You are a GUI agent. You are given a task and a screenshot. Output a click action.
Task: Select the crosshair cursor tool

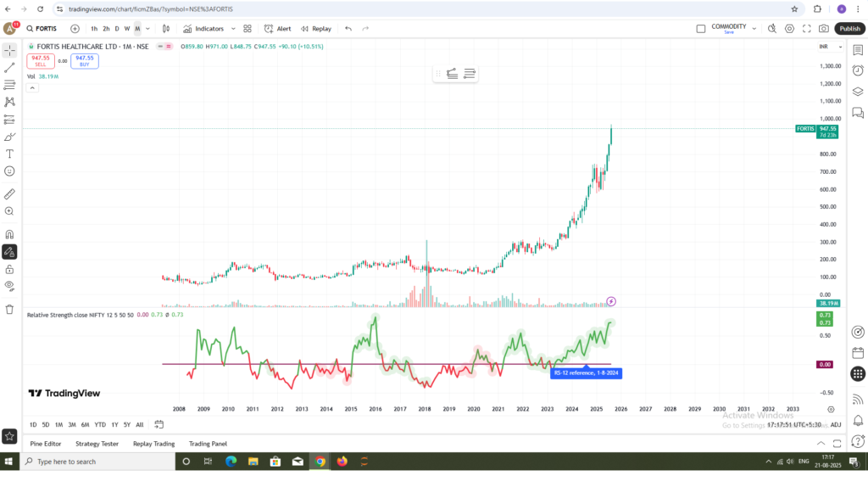9,50
